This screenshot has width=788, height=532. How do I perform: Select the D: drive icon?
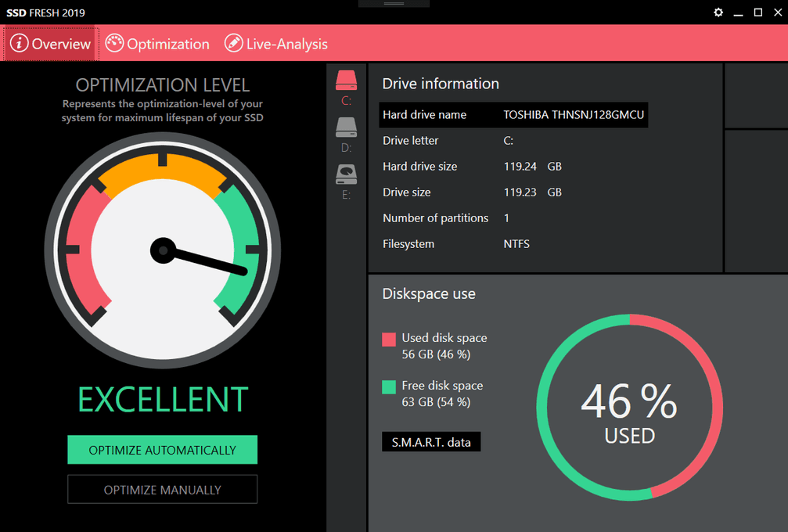pos(346,128)
